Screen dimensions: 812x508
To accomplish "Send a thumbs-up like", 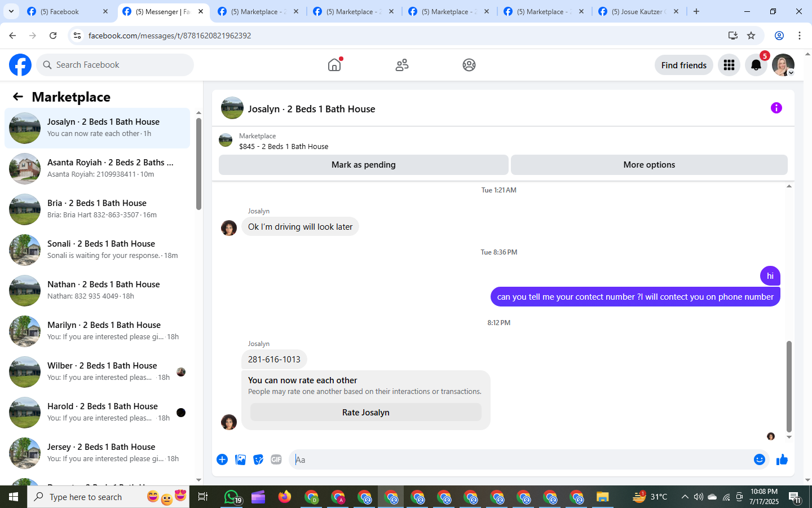I will tap(782, 459).
